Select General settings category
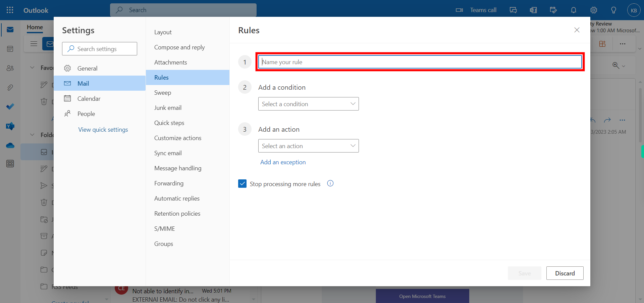 [100, 68]
